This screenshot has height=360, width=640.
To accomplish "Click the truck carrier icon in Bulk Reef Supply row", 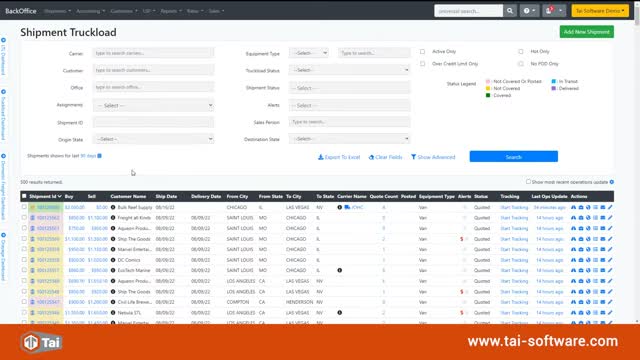I will coord(347,207).
